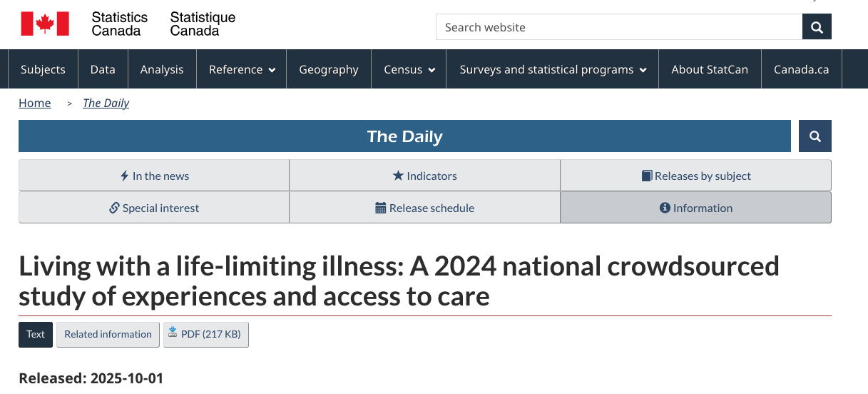Image resolution: width=868 pixels, height=394 pixels.
Task: Click the lightning bolt In the news icon
Action: pyautogui.click(x=125, y=176)
